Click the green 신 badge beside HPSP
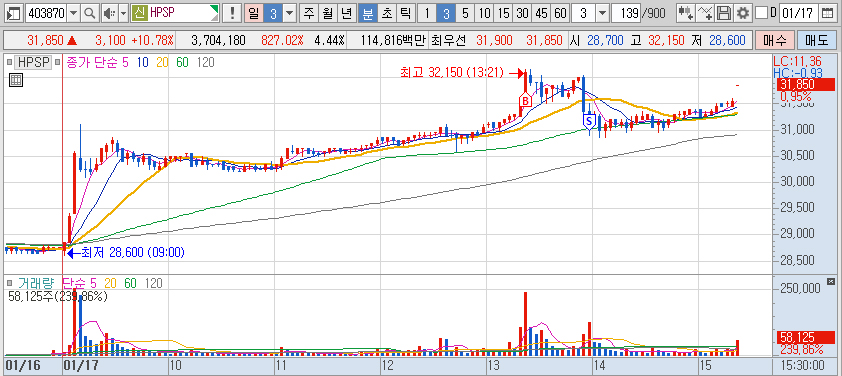 (139, 13)
